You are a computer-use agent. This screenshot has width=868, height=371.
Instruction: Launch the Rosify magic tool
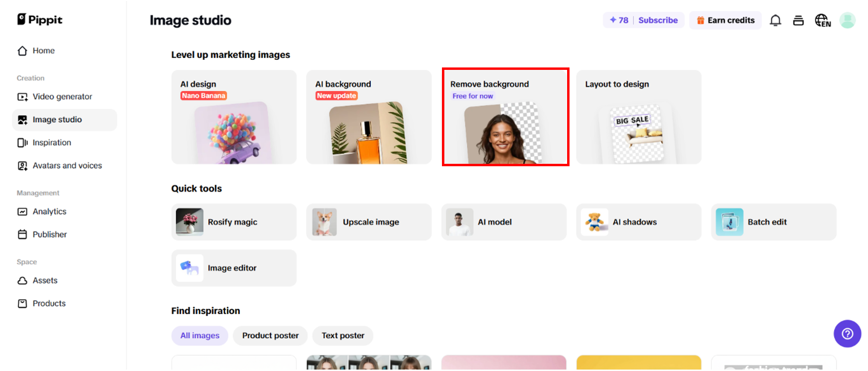click(234, 222)
